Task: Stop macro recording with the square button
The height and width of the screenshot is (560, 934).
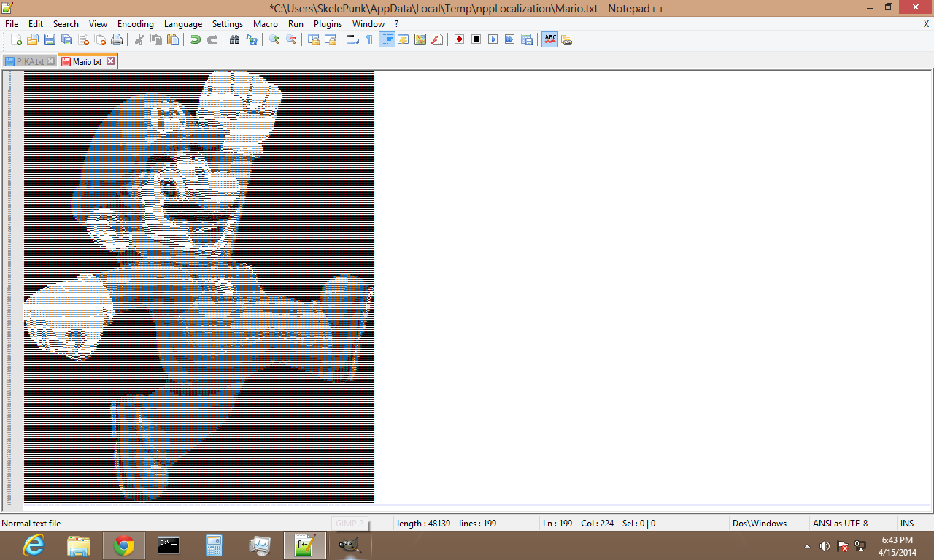Action: point(476,39)
